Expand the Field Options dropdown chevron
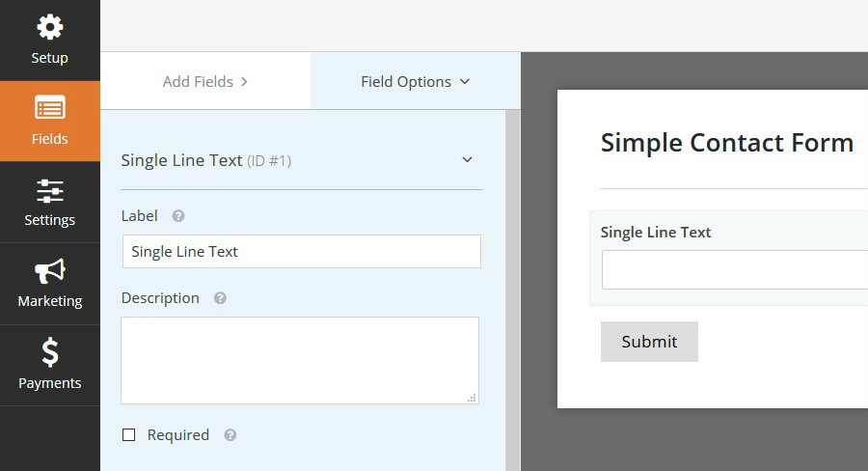The height and width of the screenshot is (471, 868). coord(465,81)
